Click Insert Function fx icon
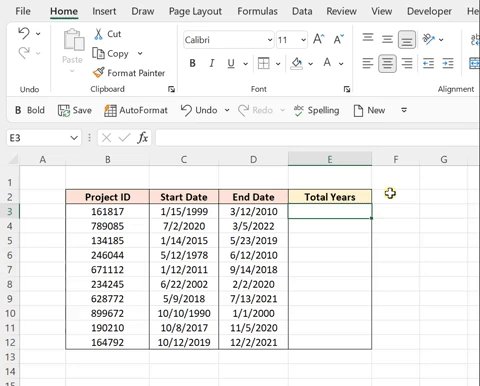The width and height of the screenshot is (480, 386). coord(143,138)
